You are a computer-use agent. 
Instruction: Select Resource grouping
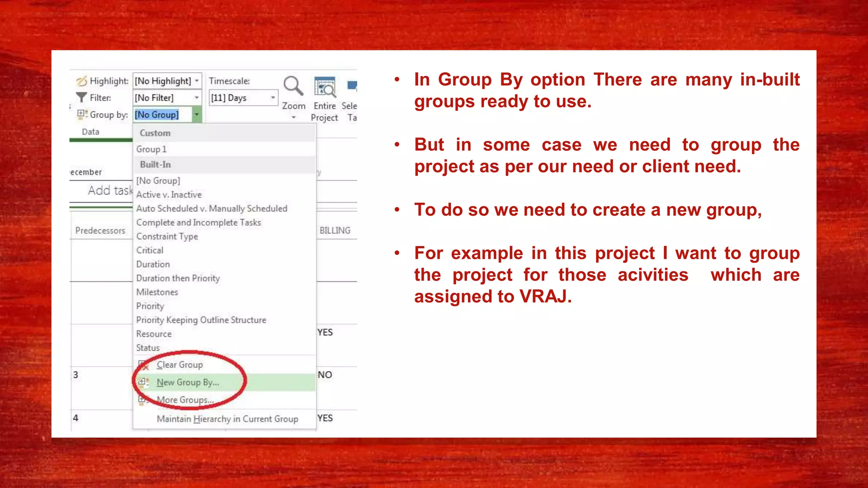pyautogui.click(x=225, y=334)
